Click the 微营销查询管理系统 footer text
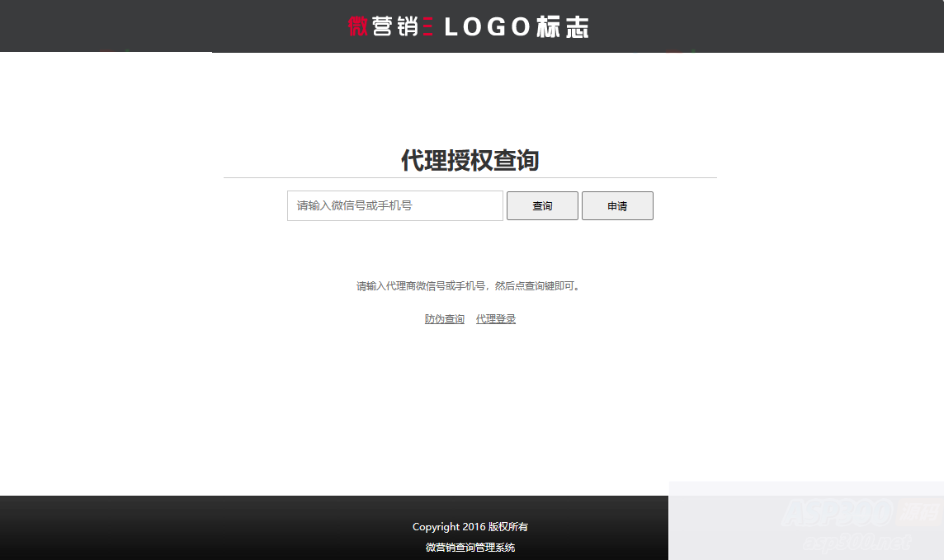Viewport: 944px width, 560px height. point(470,547)
